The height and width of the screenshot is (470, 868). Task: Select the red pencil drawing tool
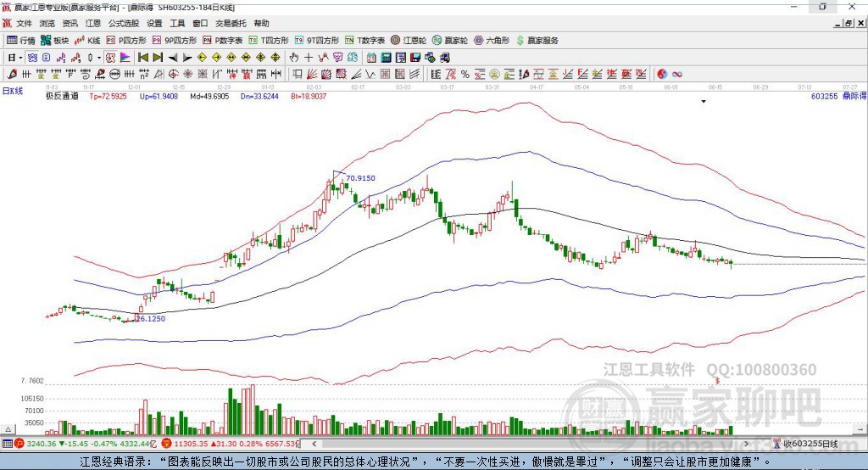[x=12, y=74]
